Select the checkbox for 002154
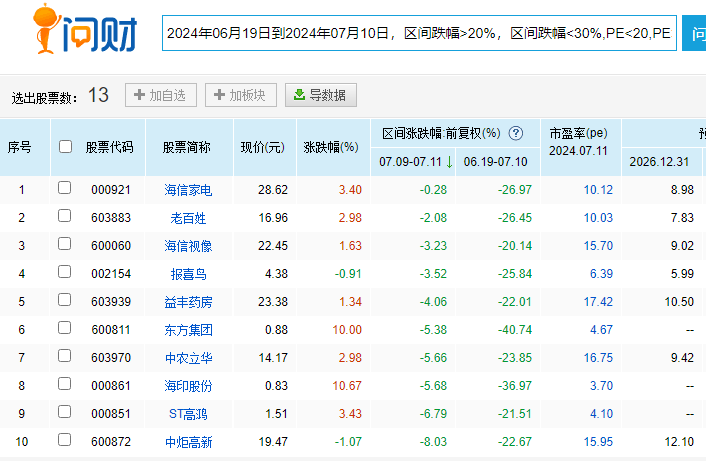Viewport: 706px width, 461px height. tap(64, 271)
